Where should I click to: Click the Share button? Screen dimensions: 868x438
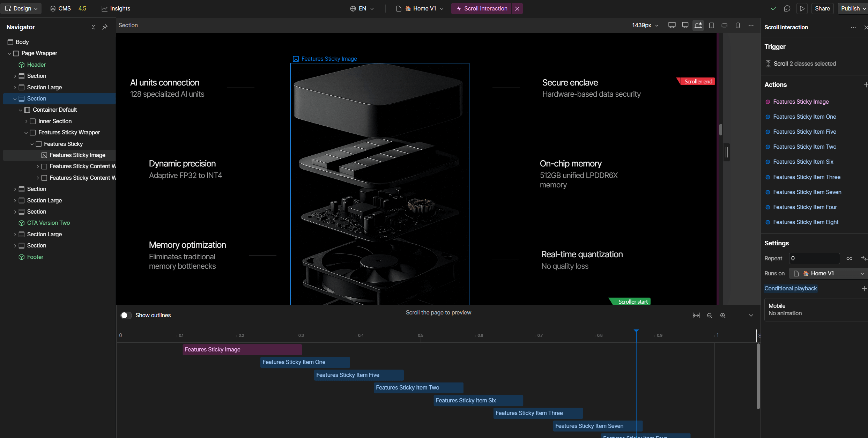pos(823,8)
